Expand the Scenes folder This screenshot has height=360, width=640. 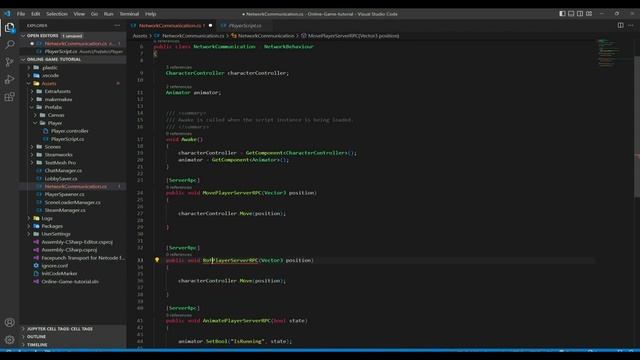tap(53, 147)
